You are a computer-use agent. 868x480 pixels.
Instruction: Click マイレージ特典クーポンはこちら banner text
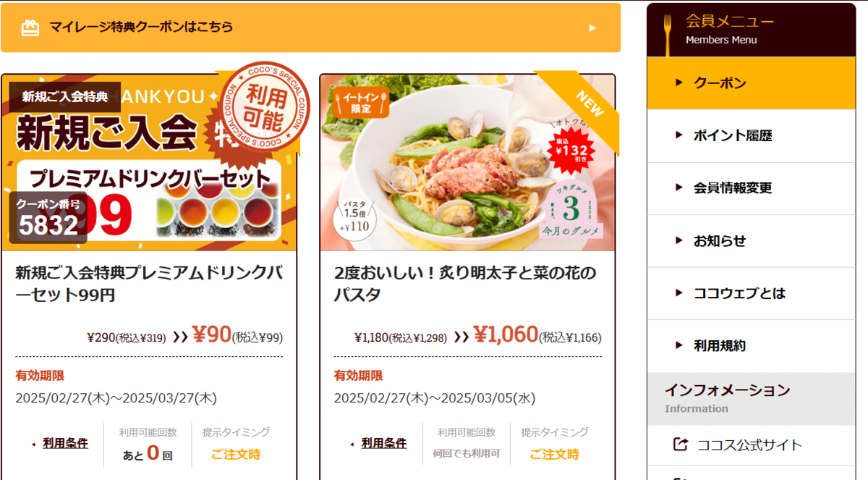141,28
